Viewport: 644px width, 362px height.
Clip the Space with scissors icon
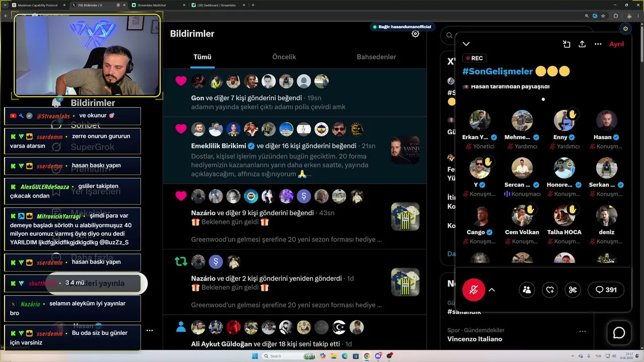pyautogui.click(x=573, y=290)
